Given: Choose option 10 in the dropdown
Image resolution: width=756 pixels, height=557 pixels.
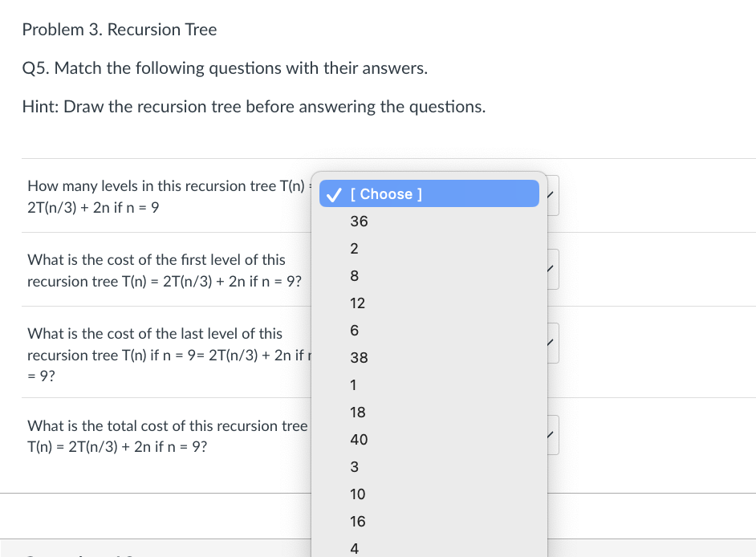Looking at the screenshot, I should (358, 494).
